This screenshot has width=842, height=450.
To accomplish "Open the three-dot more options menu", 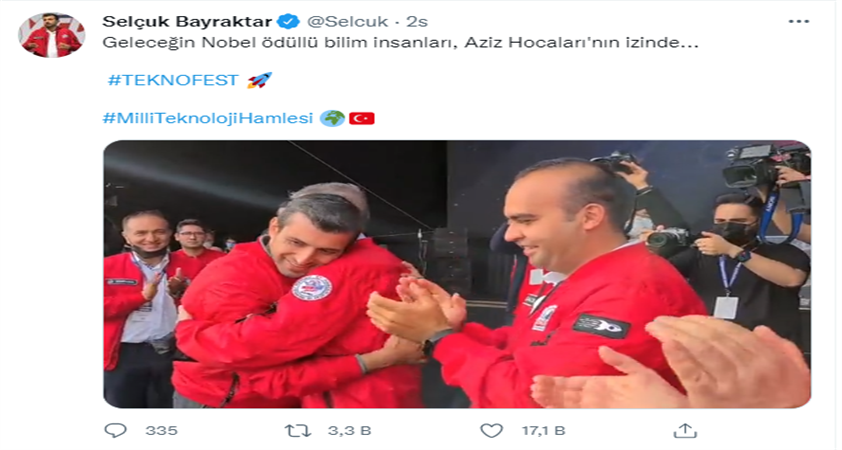I will pos(799,21).
